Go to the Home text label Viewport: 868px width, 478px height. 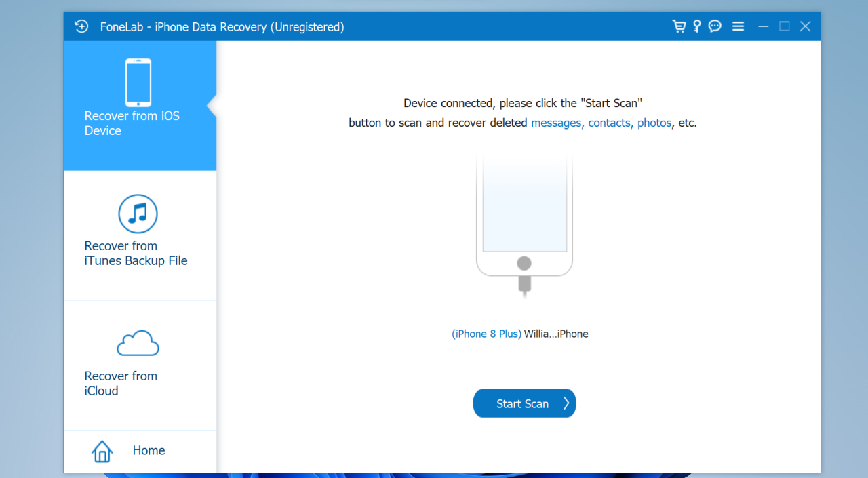pyautogui.click(x=149, y=450)
